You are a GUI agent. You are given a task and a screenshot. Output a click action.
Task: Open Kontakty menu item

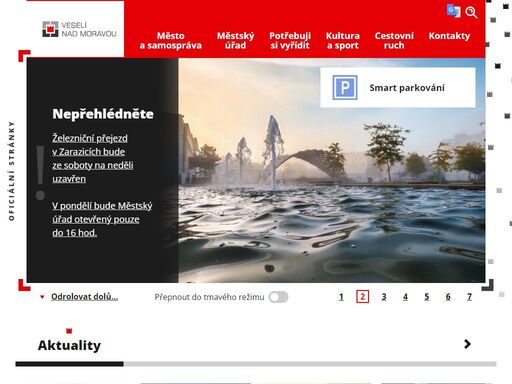point(449,36)
